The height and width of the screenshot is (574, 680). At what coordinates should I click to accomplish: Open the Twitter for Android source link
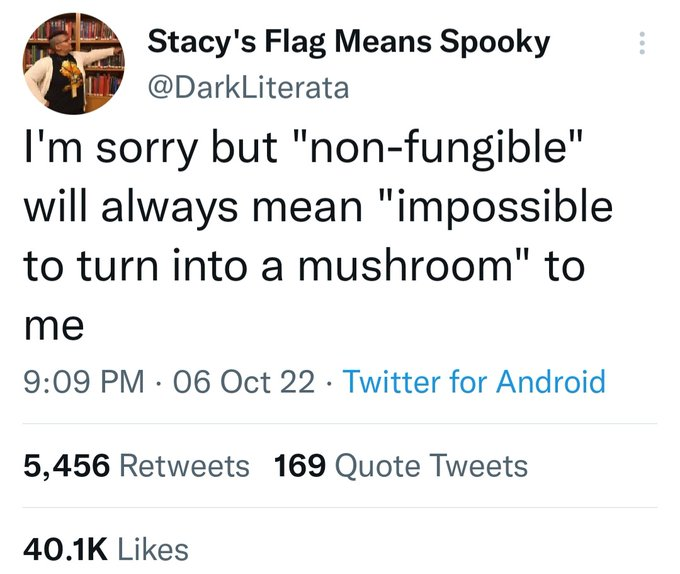(x=474, y=381)
